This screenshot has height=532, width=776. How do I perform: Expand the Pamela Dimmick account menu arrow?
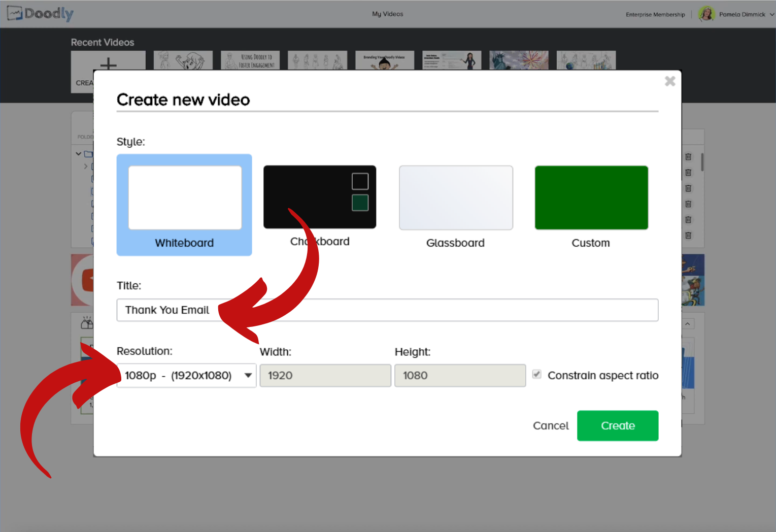tap(772, 15)
